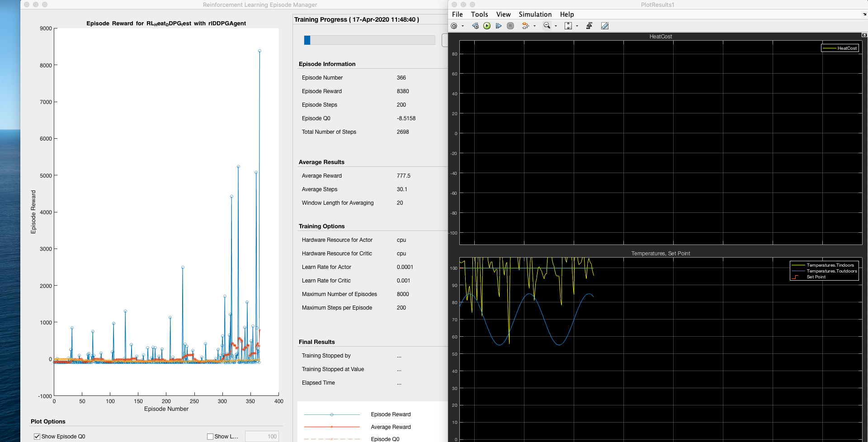This screenshot has height=442, width=868.
Task: Click the highlight Simulink block icon
Action: 525,26
